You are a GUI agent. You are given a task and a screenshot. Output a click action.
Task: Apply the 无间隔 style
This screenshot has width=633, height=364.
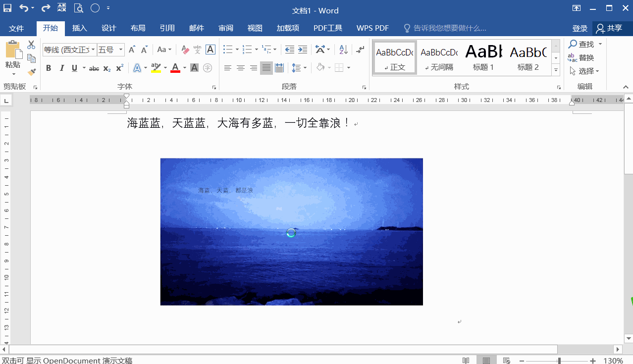point(439,58)
